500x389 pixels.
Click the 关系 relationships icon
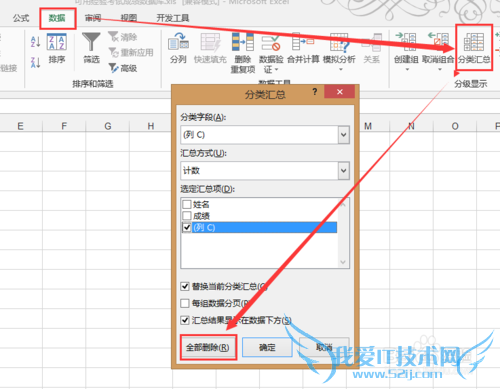pyautogui.click(x=372, y=48)
